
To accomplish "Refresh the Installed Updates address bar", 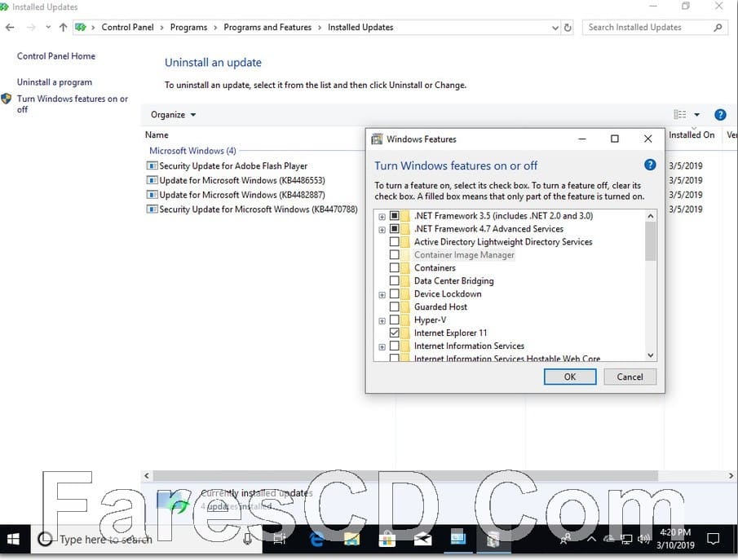I will (568, 27).
